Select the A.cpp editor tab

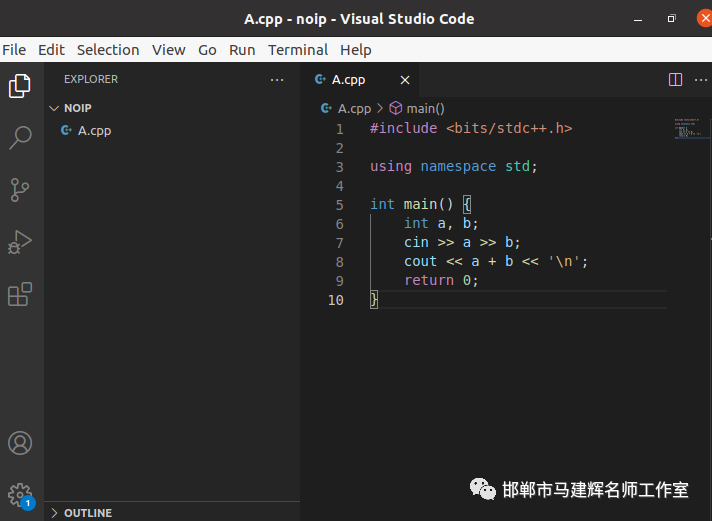pyautogui.click(x=360, y=80)
